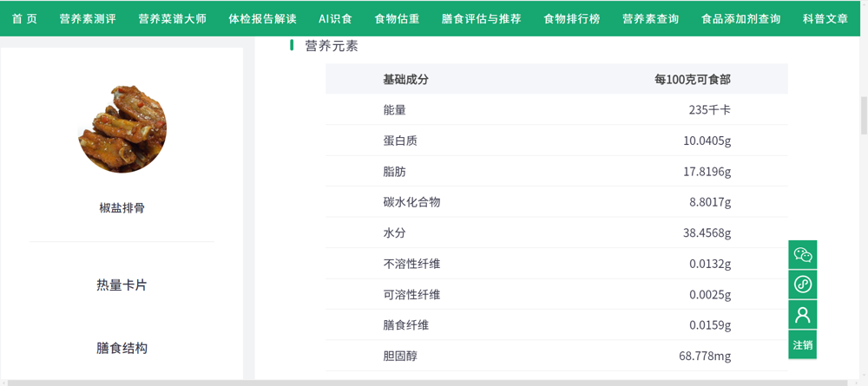Click the vertical scrollbar thumb
The image size is (868, 386).
coord(863,115)
